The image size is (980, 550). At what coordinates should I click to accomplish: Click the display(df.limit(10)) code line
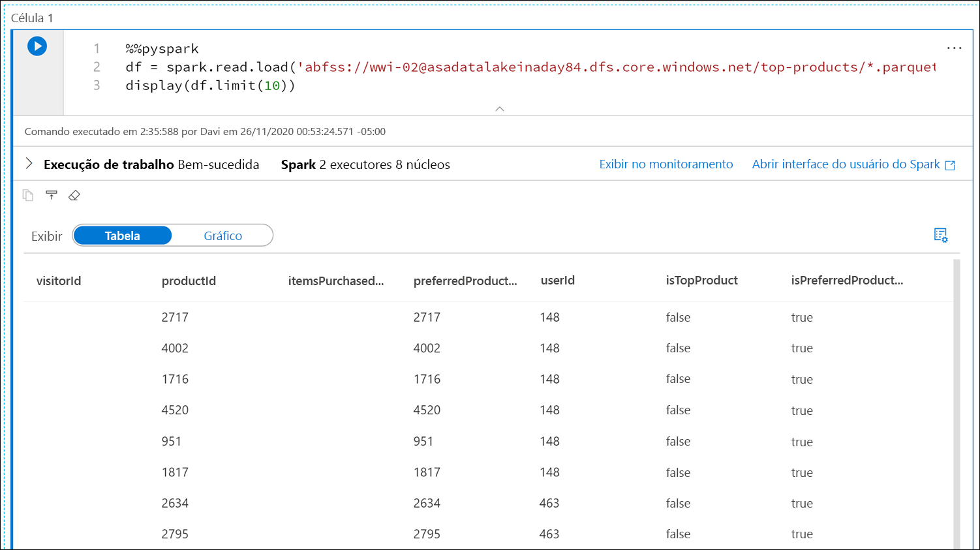[210, 85]
